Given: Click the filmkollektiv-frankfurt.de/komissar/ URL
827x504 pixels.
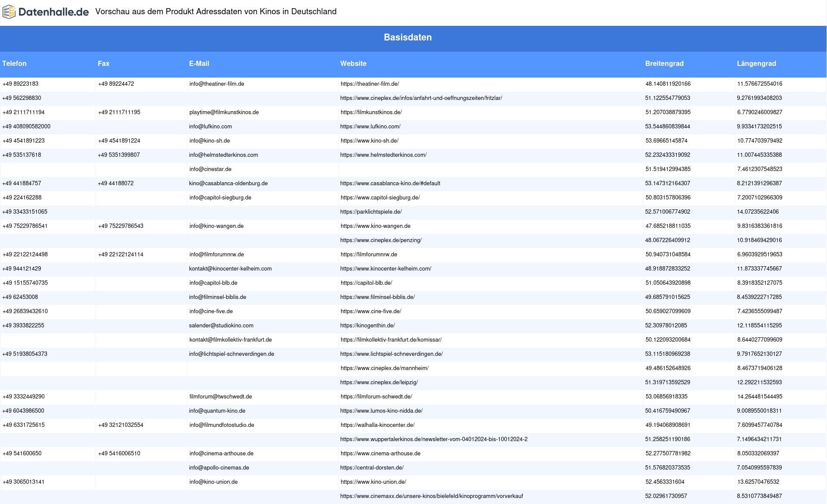Looking at the screenshot, I should tap(391, 340).
